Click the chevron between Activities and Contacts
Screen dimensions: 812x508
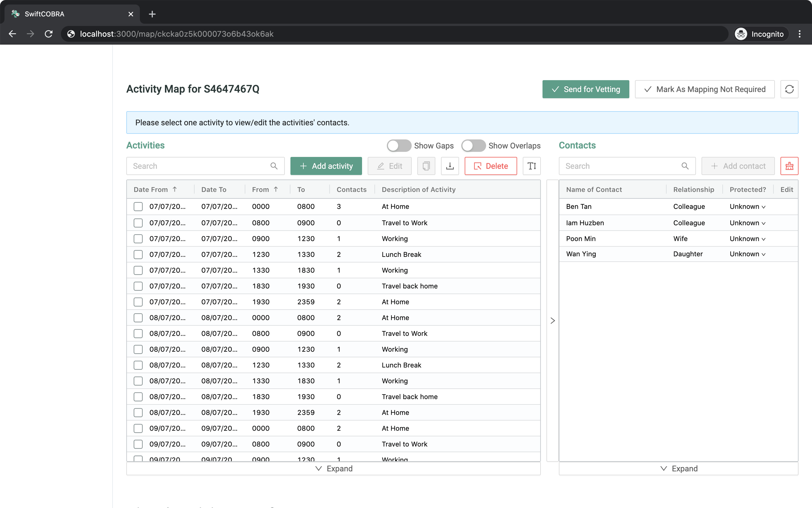552,321
